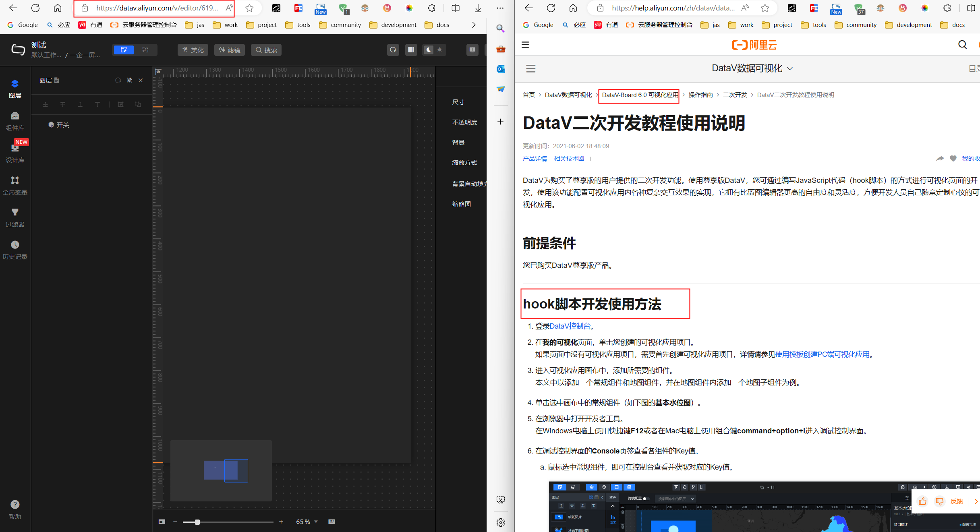Open Edge sidebar settings gear

(500, 522)
